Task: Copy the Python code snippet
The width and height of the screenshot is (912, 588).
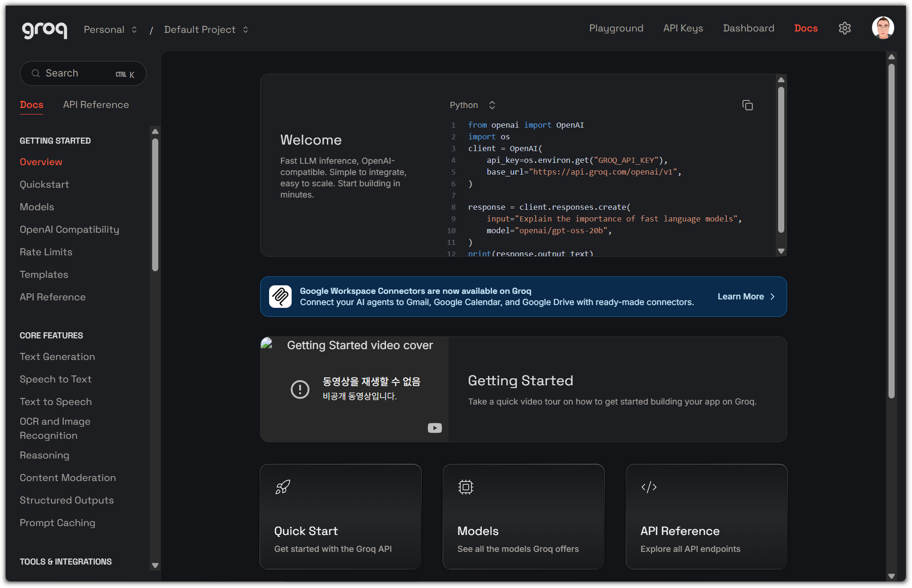Action: (x=747, y=105)
